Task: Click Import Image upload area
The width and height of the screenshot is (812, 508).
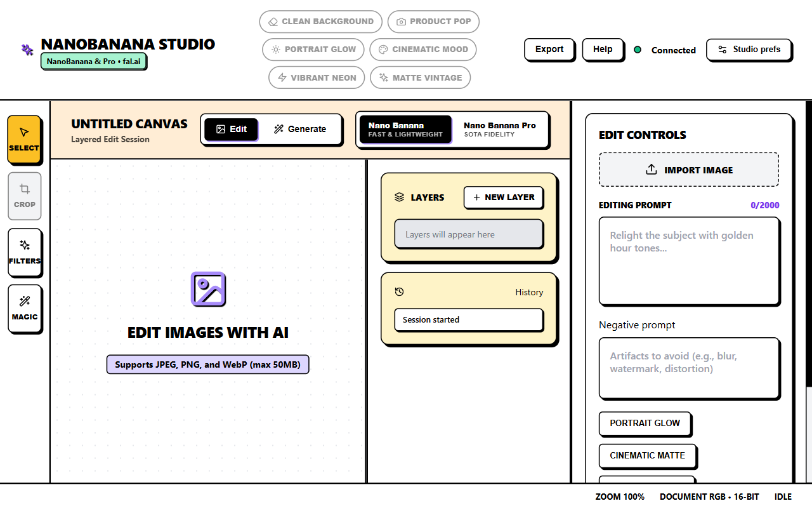Action: 689,170
